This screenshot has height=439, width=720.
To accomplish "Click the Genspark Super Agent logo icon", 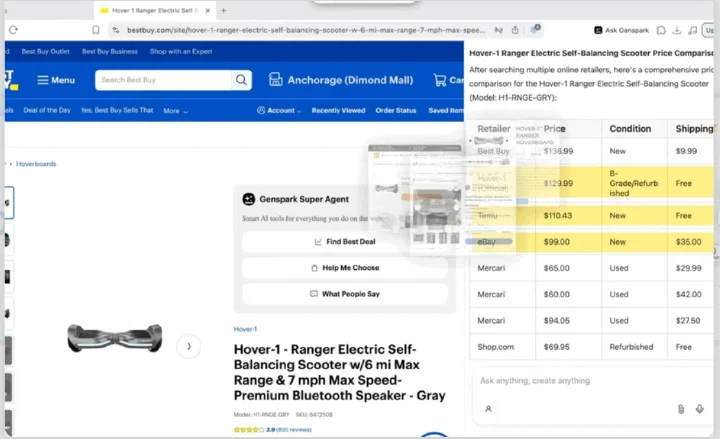I will point(248,199).
